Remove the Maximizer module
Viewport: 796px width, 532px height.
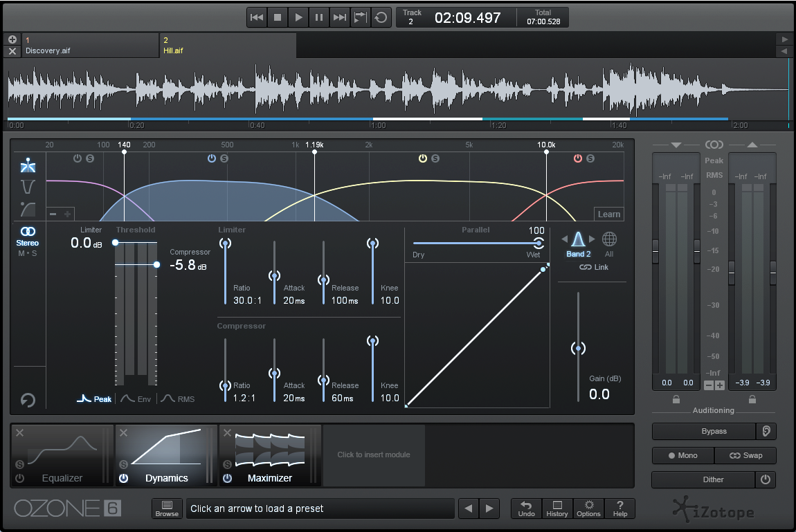coord(228,432)
